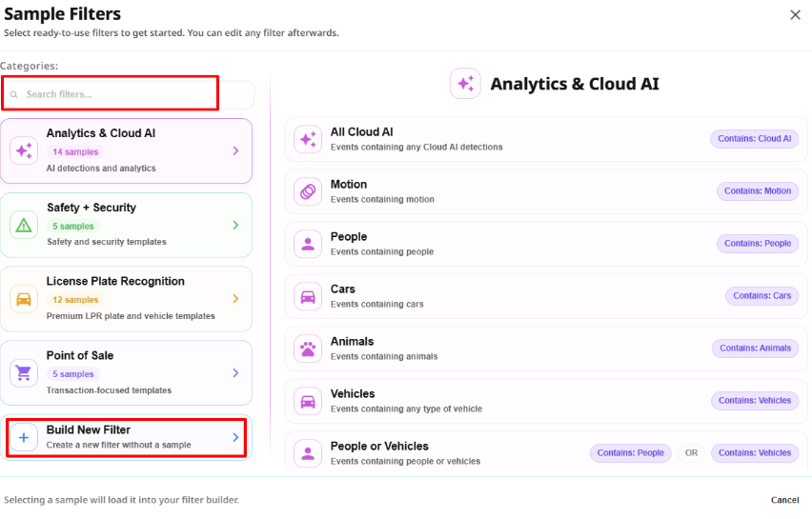The height and width of the screenshot is (519, 812).
Task: Click the Cancel button
Action: coord(784,500)
